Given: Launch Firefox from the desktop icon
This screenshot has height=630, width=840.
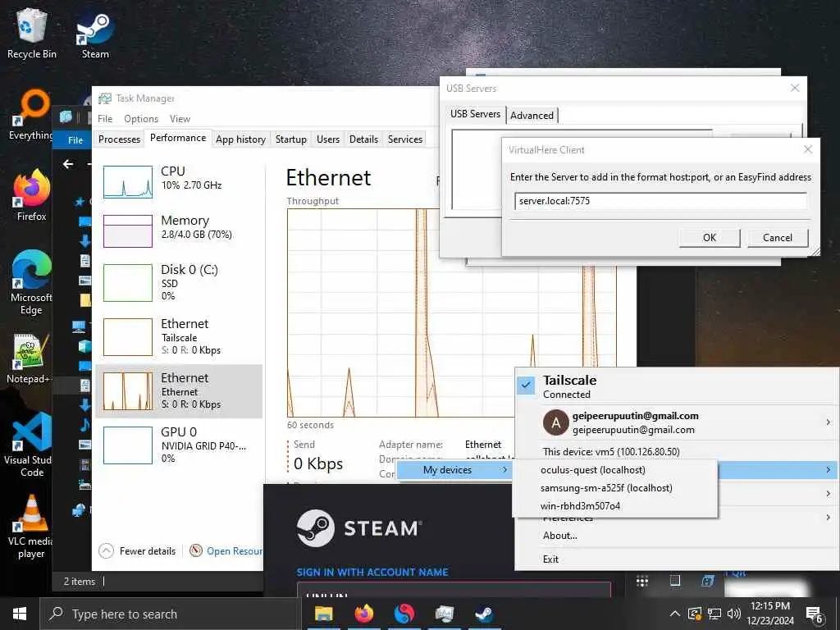Looking at the screenshot, I should [x=32, y=195].
